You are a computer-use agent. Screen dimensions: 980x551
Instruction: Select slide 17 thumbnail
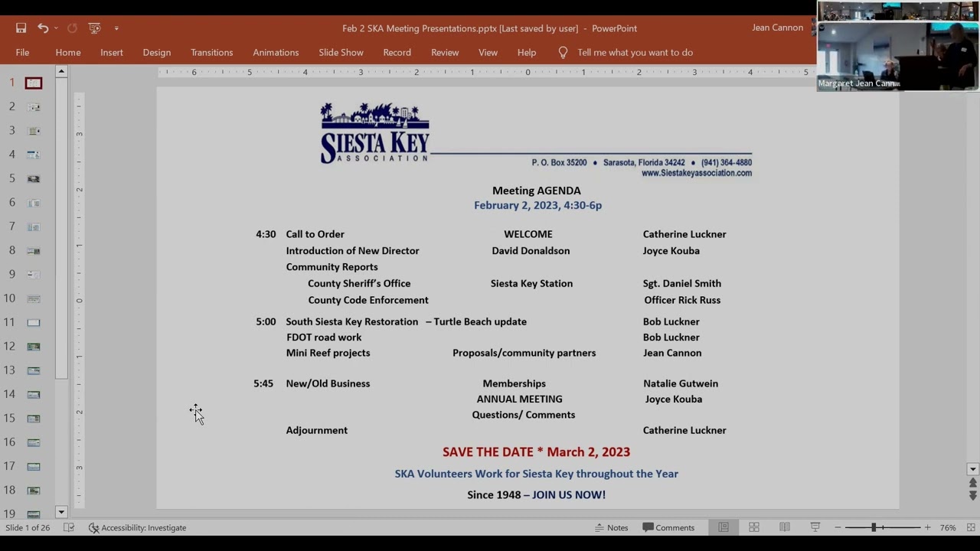(x=34, y=466)
